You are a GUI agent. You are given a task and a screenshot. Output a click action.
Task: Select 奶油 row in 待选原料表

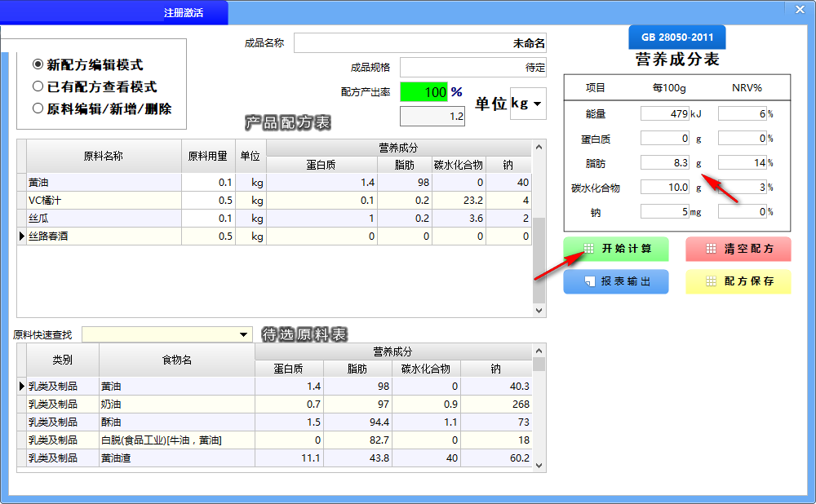click(163, 405)
